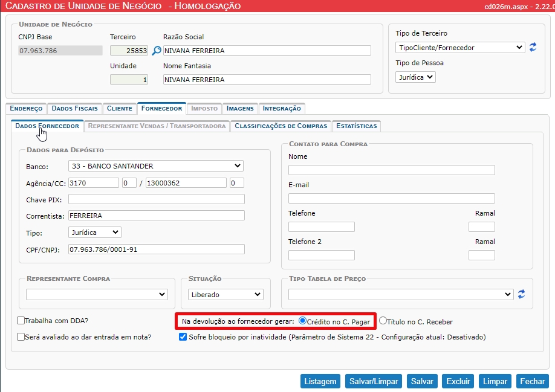Open the Tipo de Terceiro dropdown
This screenshot has height=392, width=555.
pyautogui.click(x=460, y=47)
